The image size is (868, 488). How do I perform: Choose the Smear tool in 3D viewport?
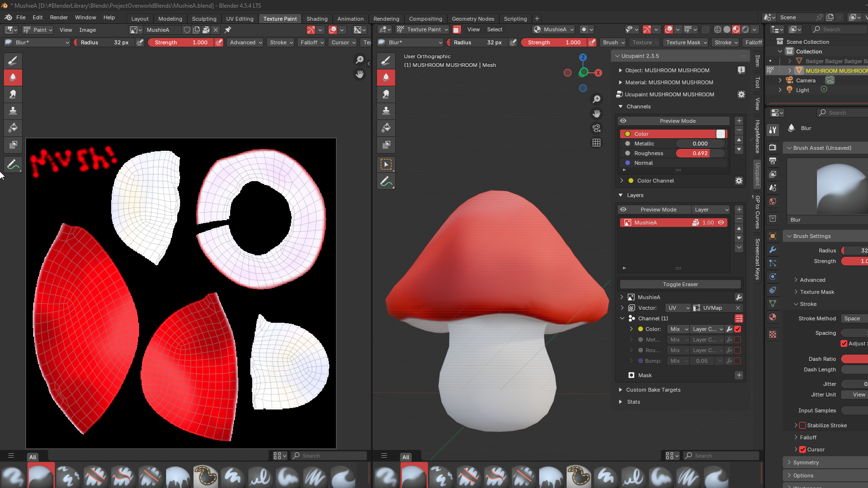coord(386,94)
